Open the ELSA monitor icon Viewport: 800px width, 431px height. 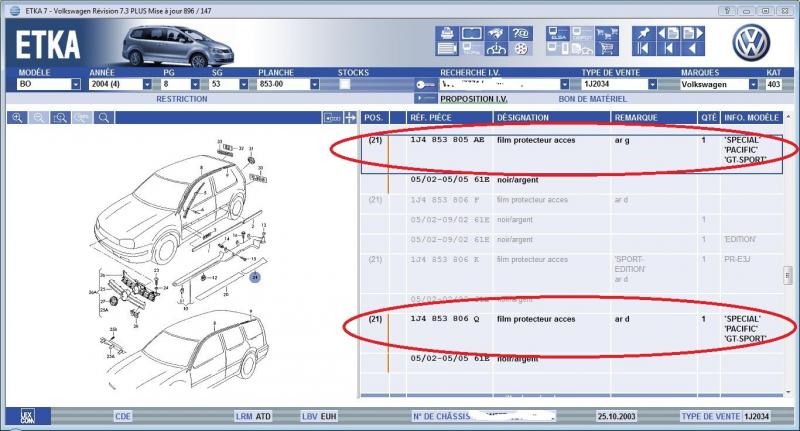(558, 34)
